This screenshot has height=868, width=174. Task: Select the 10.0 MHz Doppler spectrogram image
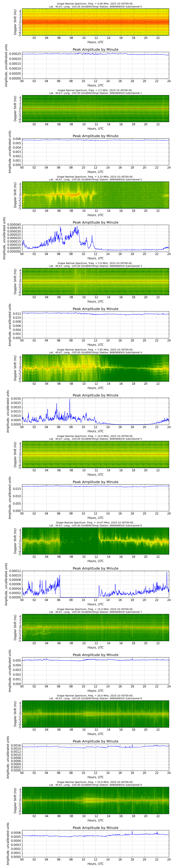coord(96,454)
